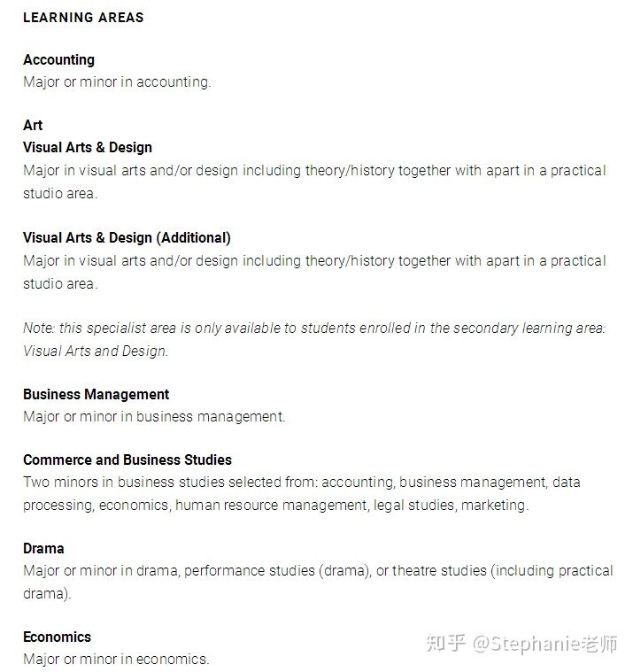Click the drama, performance studies description
Image resolution: width=633 pixels, height=672 pixels.
tap(318, 582)
